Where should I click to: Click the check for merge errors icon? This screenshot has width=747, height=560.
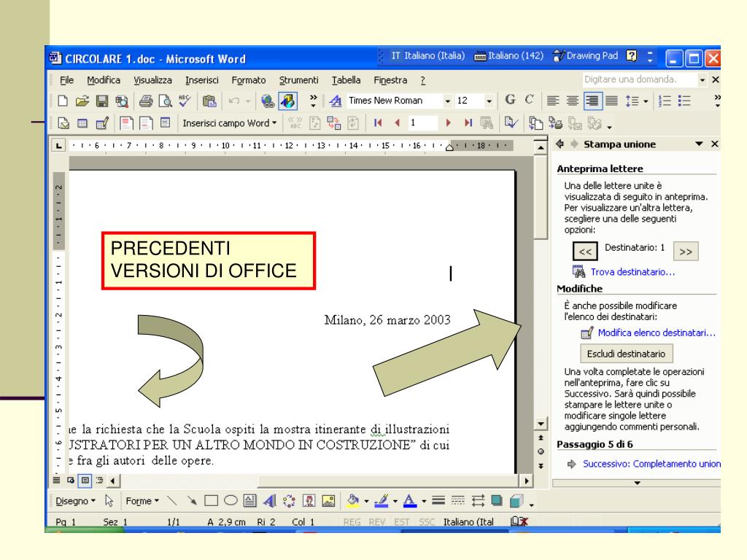(x=511, y=122)
